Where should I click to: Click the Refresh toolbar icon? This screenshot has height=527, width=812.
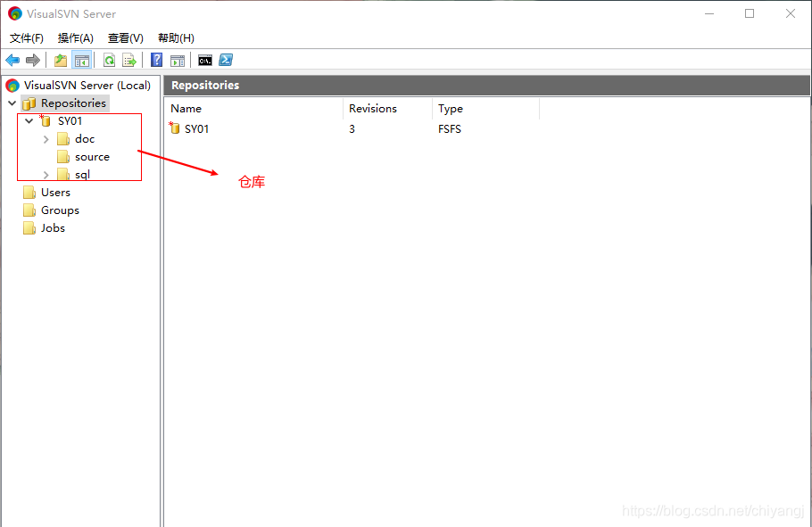[109, 60]
